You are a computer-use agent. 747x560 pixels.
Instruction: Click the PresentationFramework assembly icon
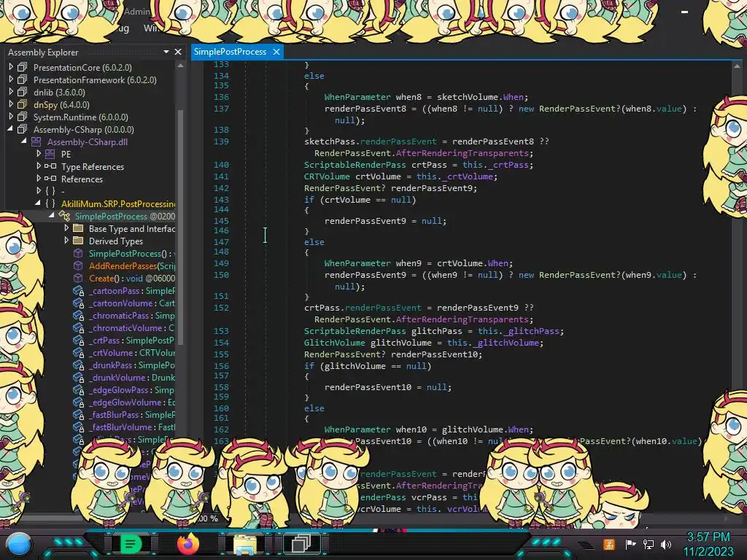pos(23,79)
